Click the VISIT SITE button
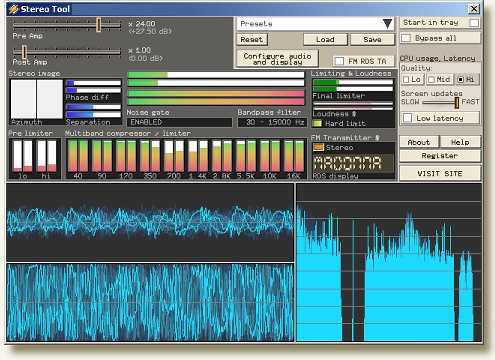495x360 pixels. [440, 174]
